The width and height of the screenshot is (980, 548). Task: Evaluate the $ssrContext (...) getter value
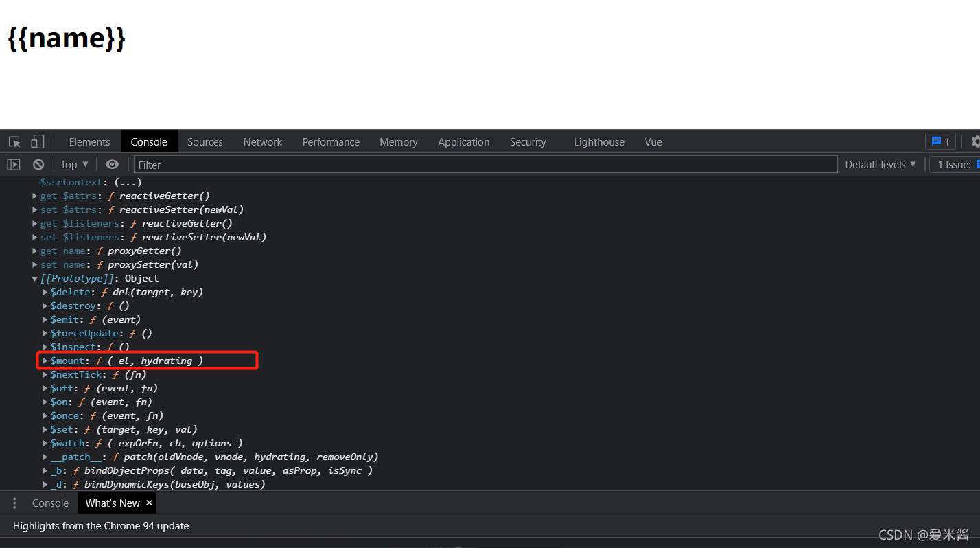(128, 183)
